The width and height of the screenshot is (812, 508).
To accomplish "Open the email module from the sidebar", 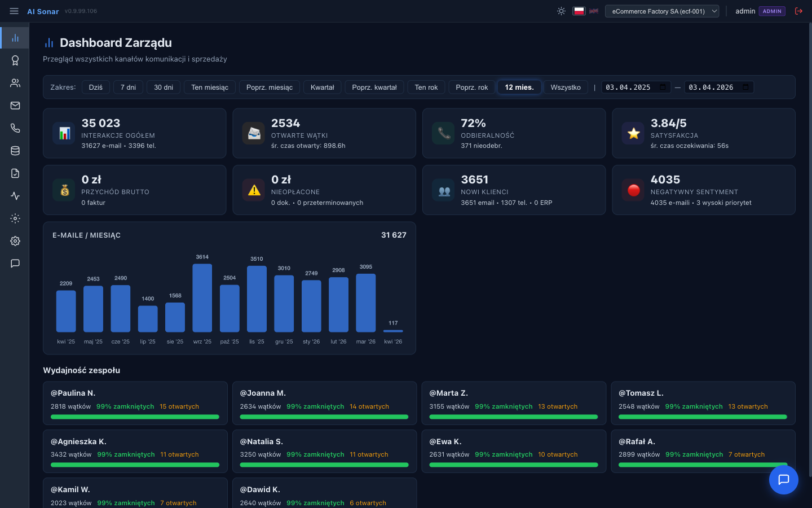I will [15, 105].
